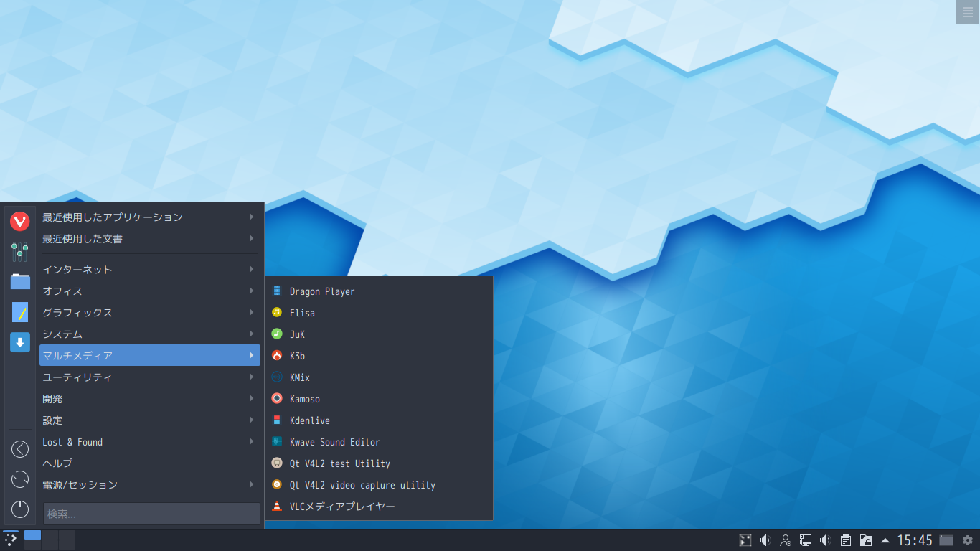The image size is (980, 551).
Task: Click the show desktop icon beside the clock
Action: pyautogui.click(x=946, y=540)
